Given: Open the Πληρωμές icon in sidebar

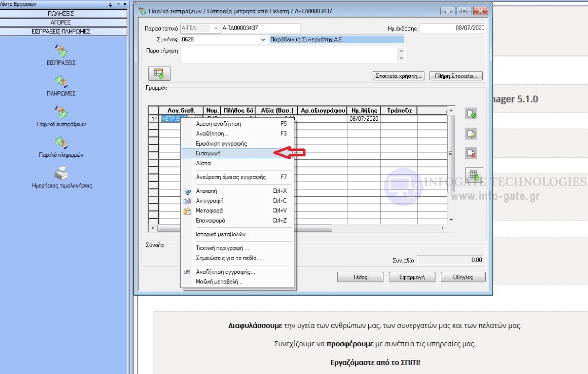Looking at the screenshot, I should point(61,81).
